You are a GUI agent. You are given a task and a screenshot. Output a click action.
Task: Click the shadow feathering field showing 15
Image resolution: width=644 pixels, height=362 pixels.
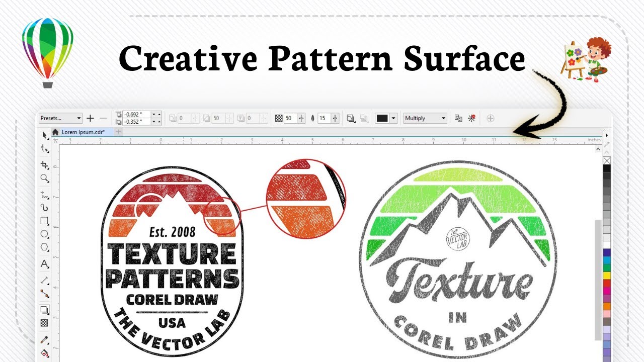coord(324,118)
